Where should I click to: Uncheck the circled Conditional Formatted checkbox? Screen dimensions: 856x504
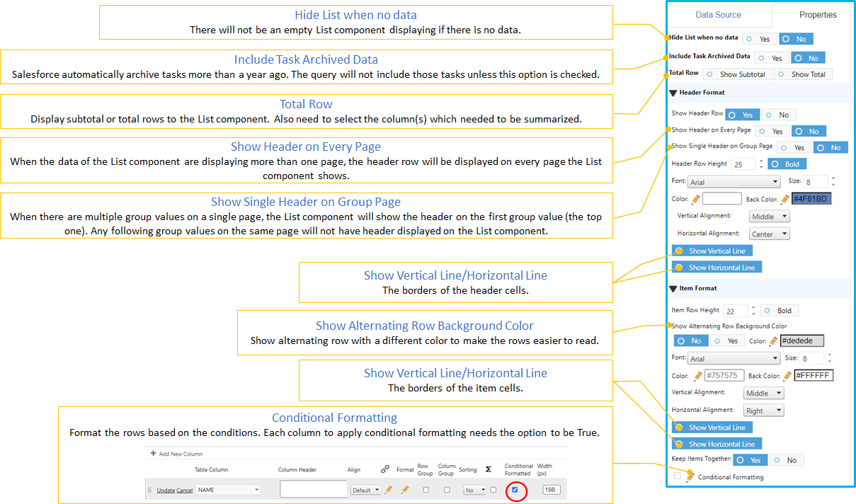(x=515, y=490)
